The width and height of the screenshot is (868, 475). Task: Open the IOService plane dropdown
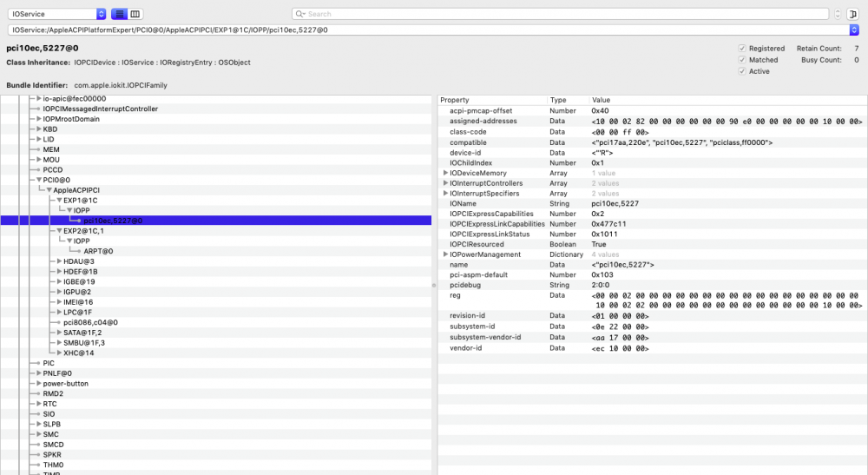(x=101, y=14)
